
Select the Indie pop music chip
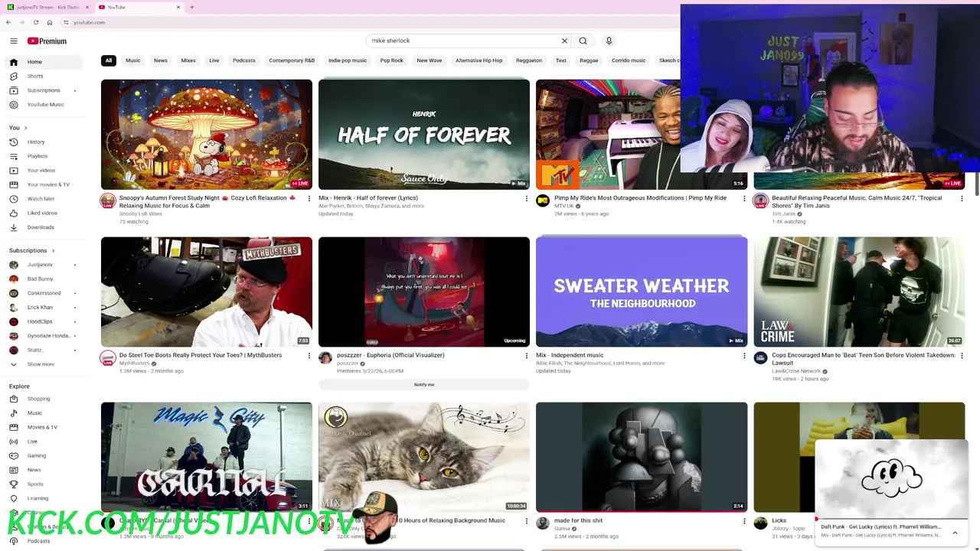348,60
